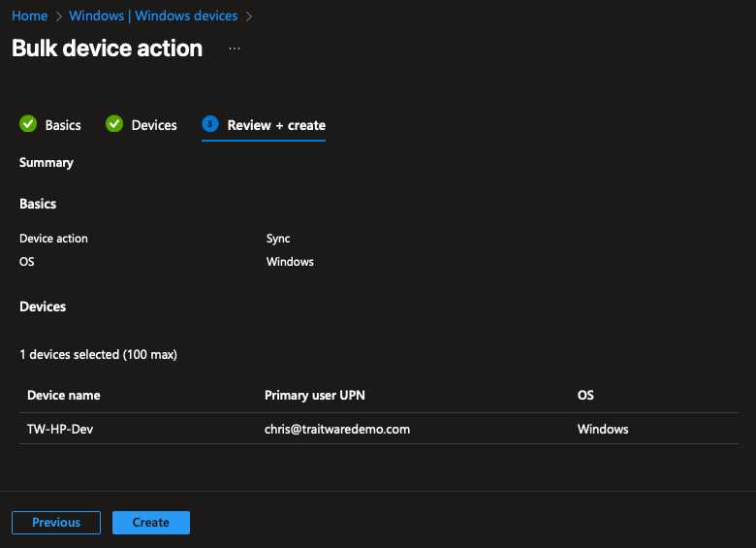The image size is (756, 548).
Task: Click the breadcrumb chevron after Home
Action: [58, 16]
